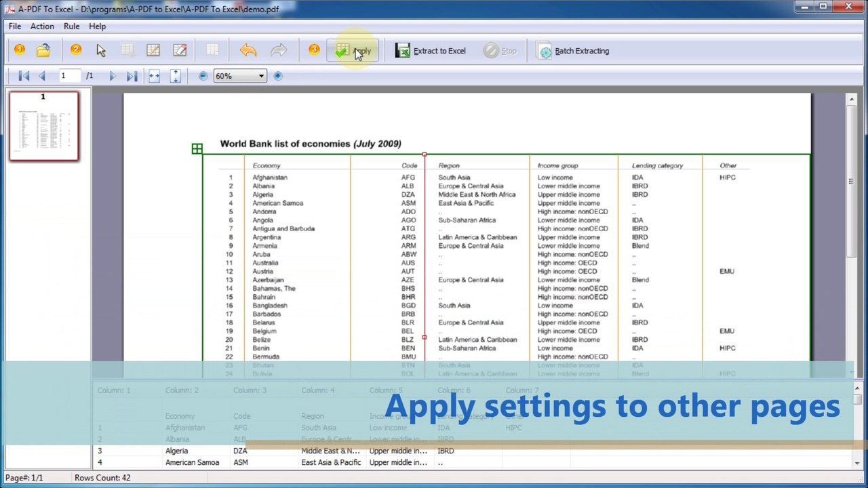Select the arrow pointer tool
The width and height of the screenshot is (868, 488).
point(101,50)
